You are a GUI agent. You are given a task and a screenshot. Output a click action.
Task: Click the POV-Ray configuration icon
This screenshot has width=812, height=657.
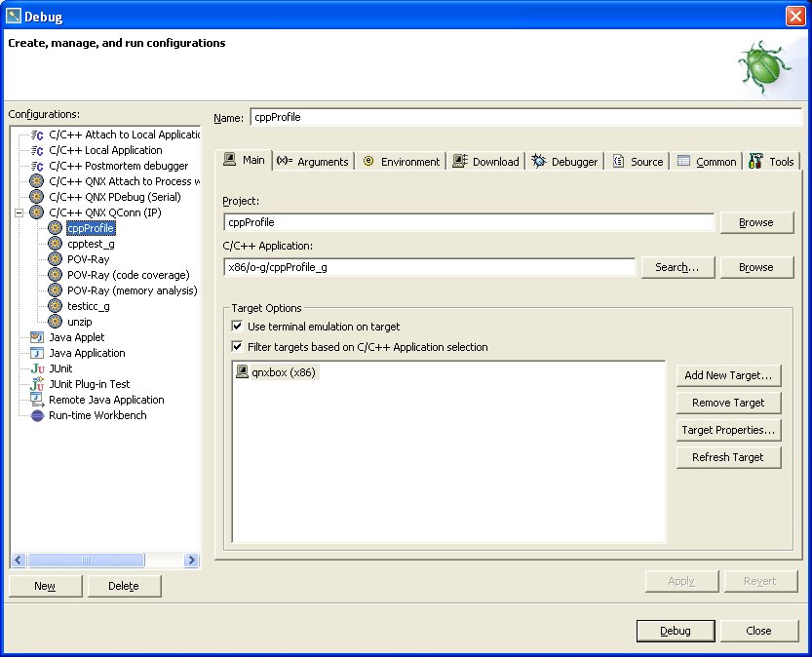[x=56, y=258]
